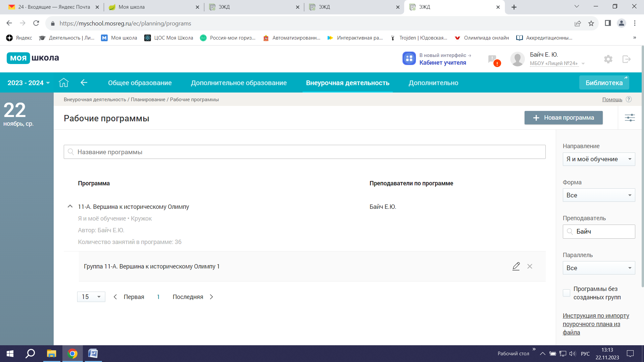644x362 pixels.
Task: Open the filter settings sliders icon
Action: point(630,118)
